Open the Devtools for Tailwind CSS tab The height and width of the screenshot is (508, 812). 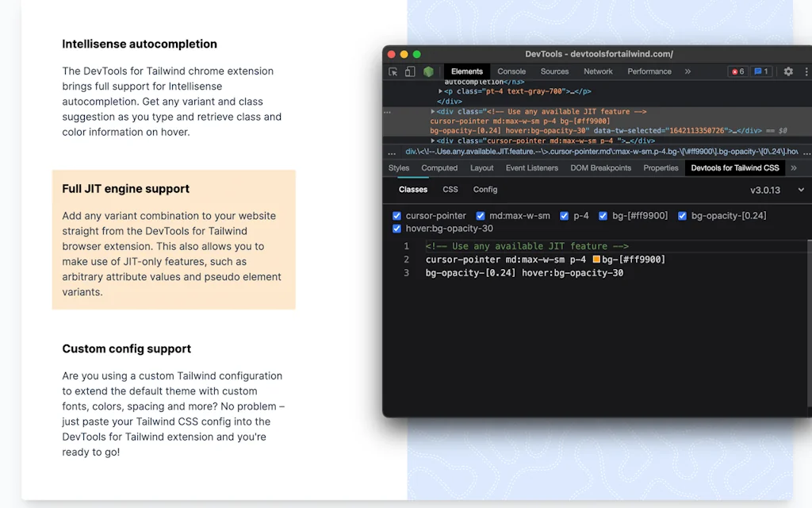click(734, 167)
